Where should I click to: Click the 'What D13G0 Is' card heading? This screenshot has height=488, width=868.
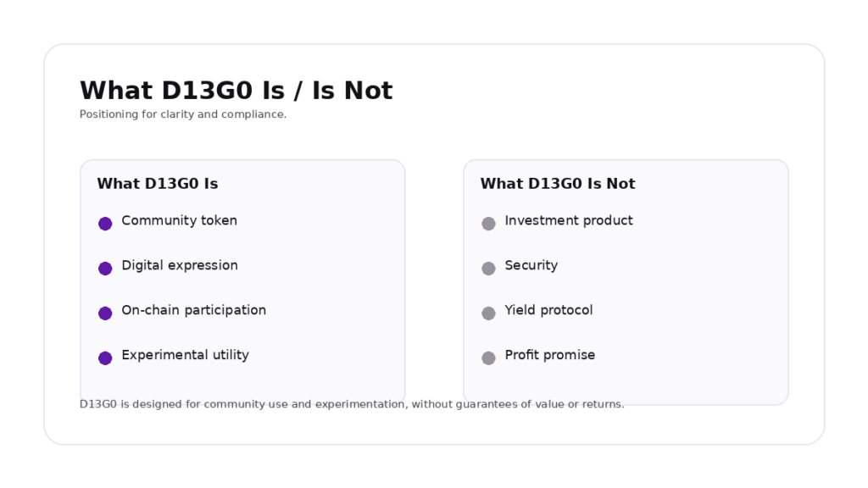coord(157,184)
